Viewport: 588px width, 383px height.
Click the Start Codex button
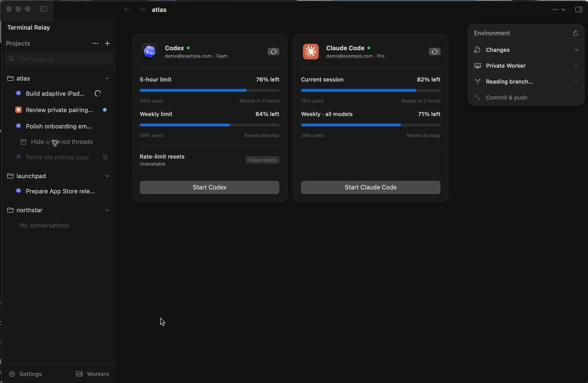[209, 188]
